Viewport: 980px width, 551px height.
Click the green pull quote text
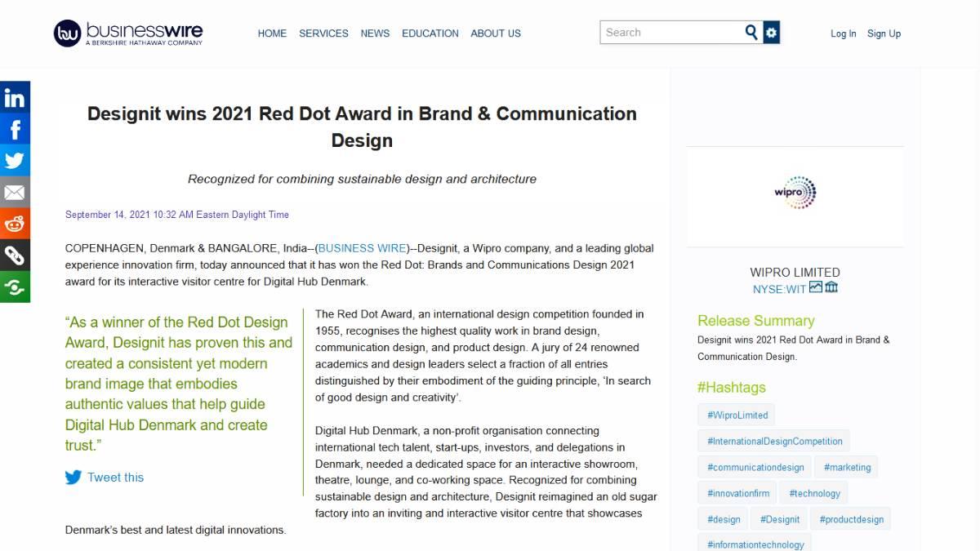pyautogui.click(x=179, y=384)
